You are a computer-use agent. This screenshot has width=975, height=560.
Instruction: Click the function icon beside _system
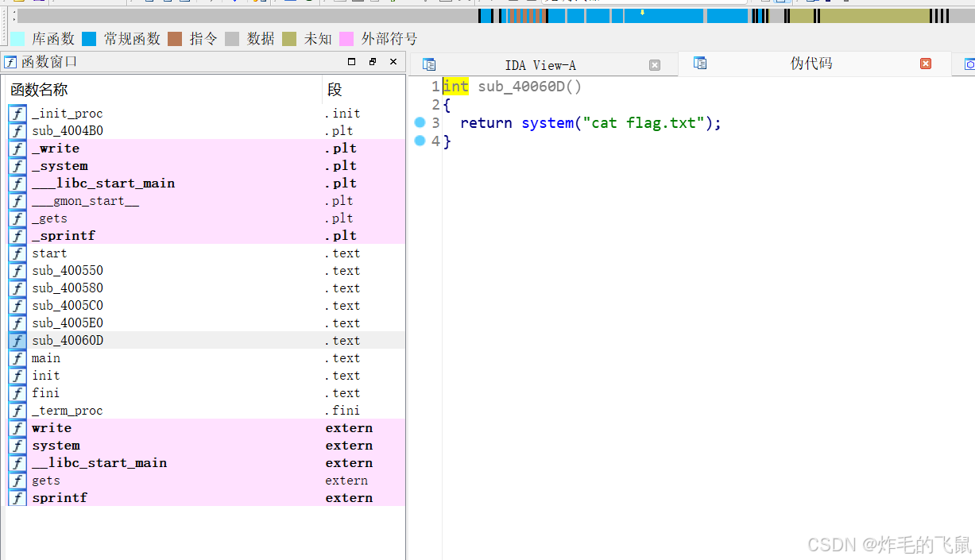(x=17, y=166)
